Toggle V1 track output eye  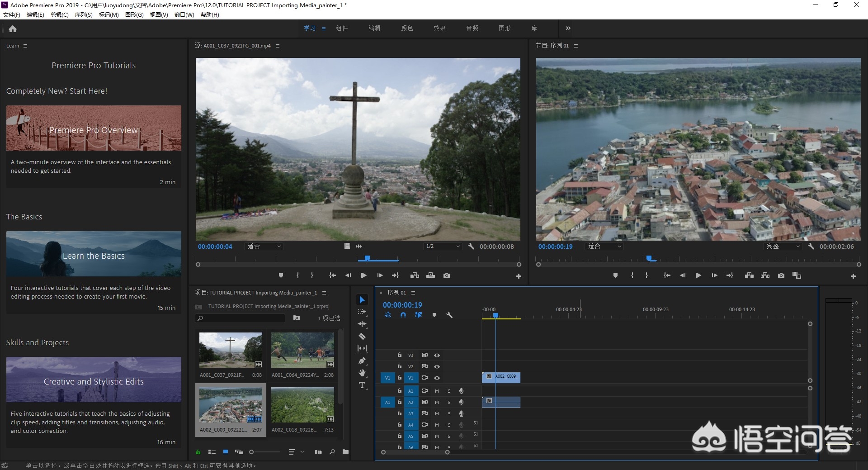[x=437, y=378]
